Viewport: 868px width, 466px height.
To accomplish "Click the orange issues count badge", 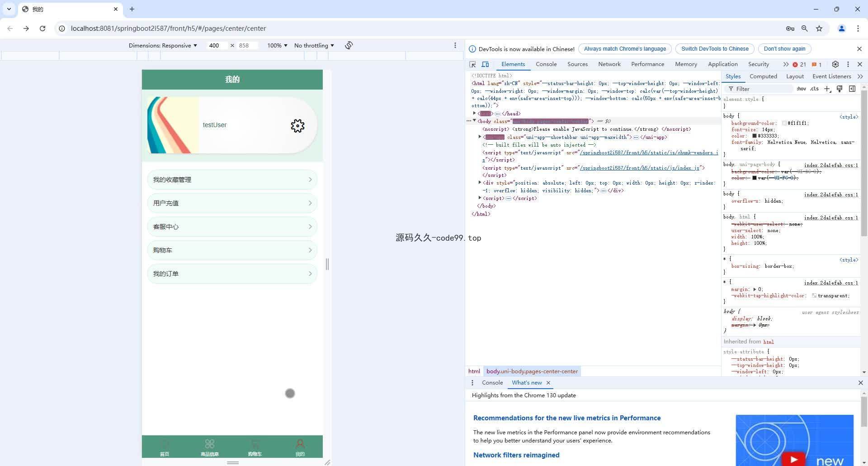I will (x=816, y=64).
